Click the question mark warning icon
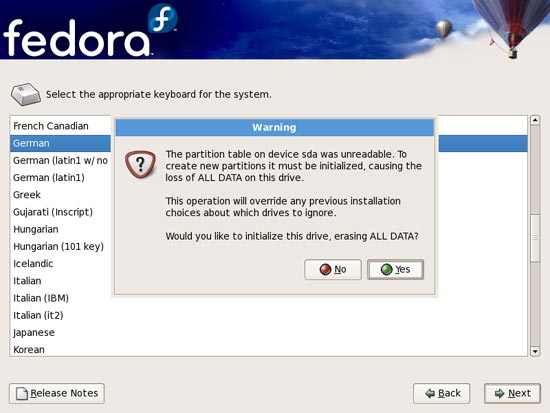 coord(140,164)
